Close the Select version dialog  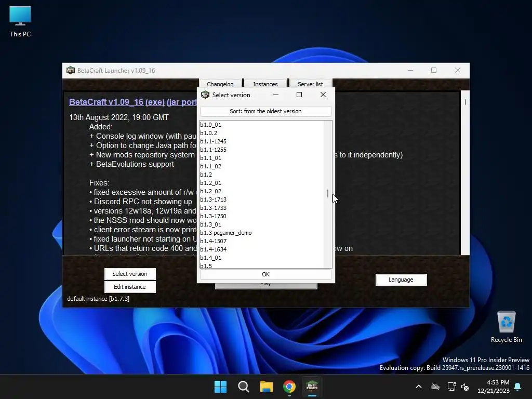point(323,95)
